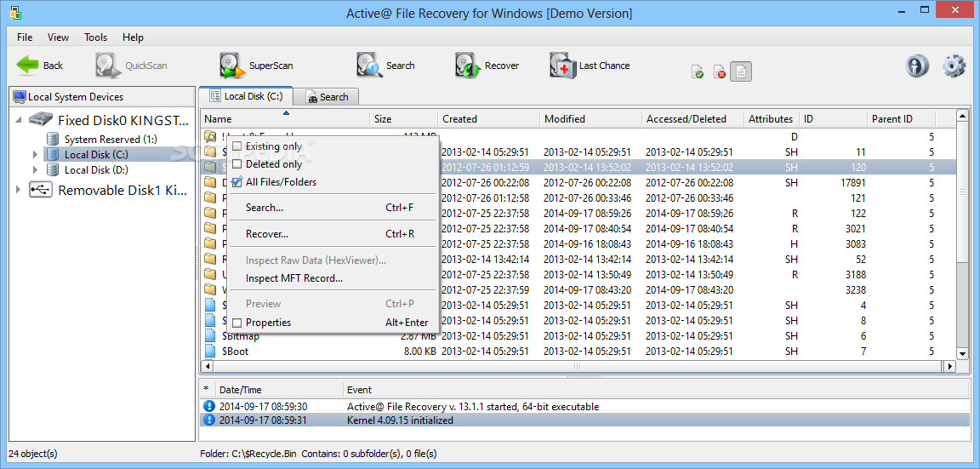Viewport: 980px width, 469px height.
Task: Click the binoculars icon on Search tab
Action: click(311, 97)
